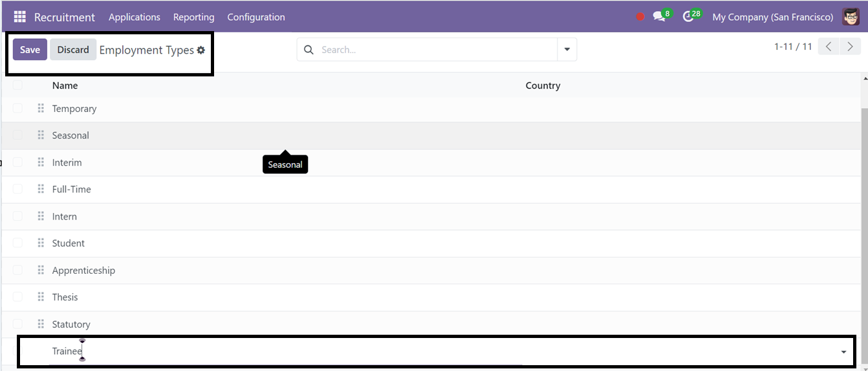Viewport: 868px width, 371px height.
Task: Check the Full-Time row checkbox
Action: 17,189
